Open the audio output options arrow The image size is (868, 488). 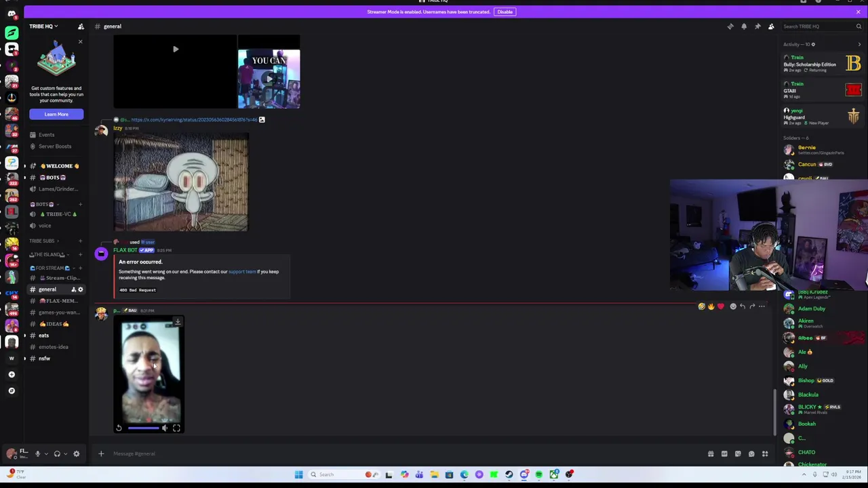click(x=65, y=453)
